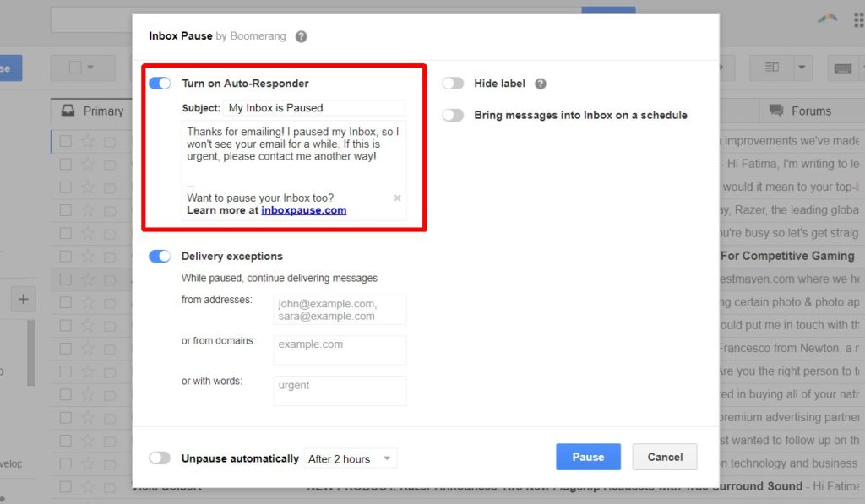Click the Pause button
The image size is (865, 504).
(x=588, y=456)
